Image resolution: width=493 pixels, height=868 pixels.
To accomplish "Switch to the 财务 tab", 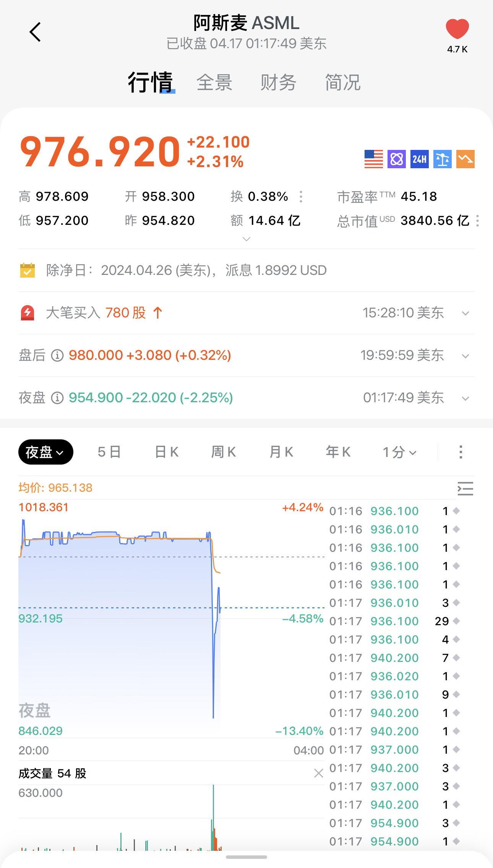I will (x=278, y=83).
